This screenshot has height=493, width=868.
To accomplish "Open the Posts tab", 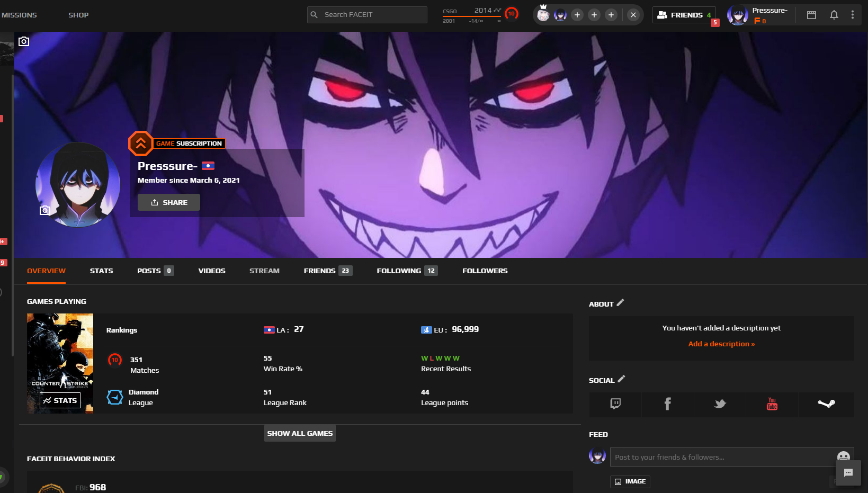I will pyautogui.click(x=155, y=271).
